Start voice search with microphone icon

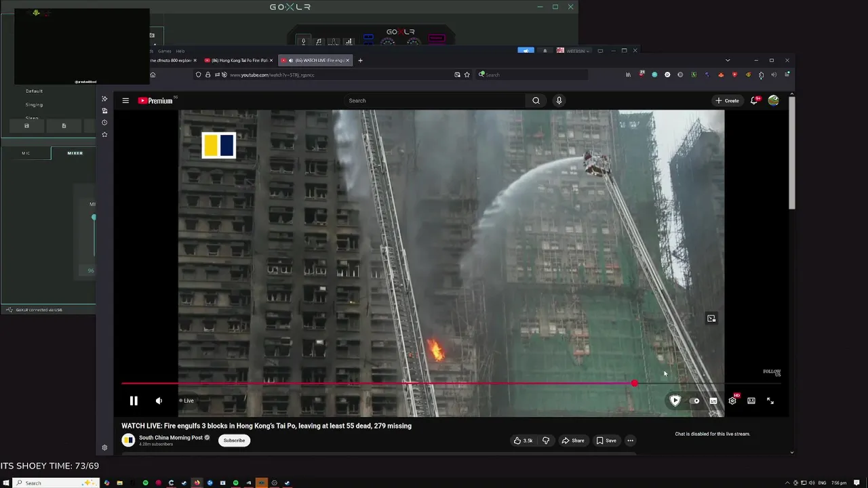coord(559,100)
